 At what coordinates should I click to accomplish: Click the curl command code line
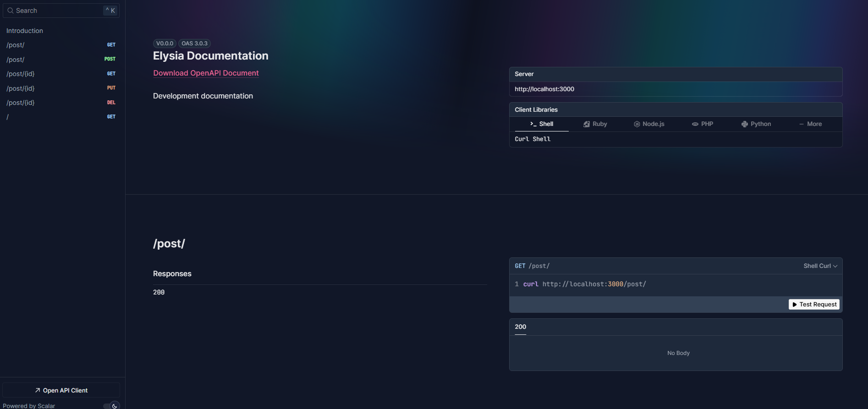click(584, 284)
